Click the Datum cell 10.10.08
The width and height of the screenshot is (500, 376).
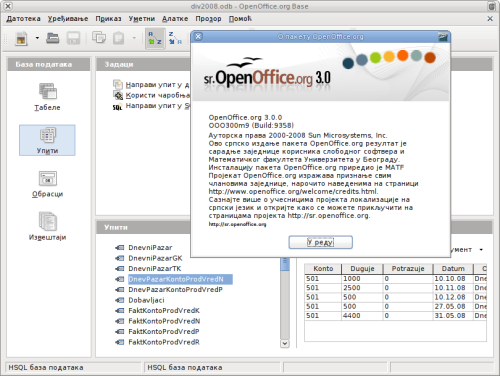(x=453, y=279)
